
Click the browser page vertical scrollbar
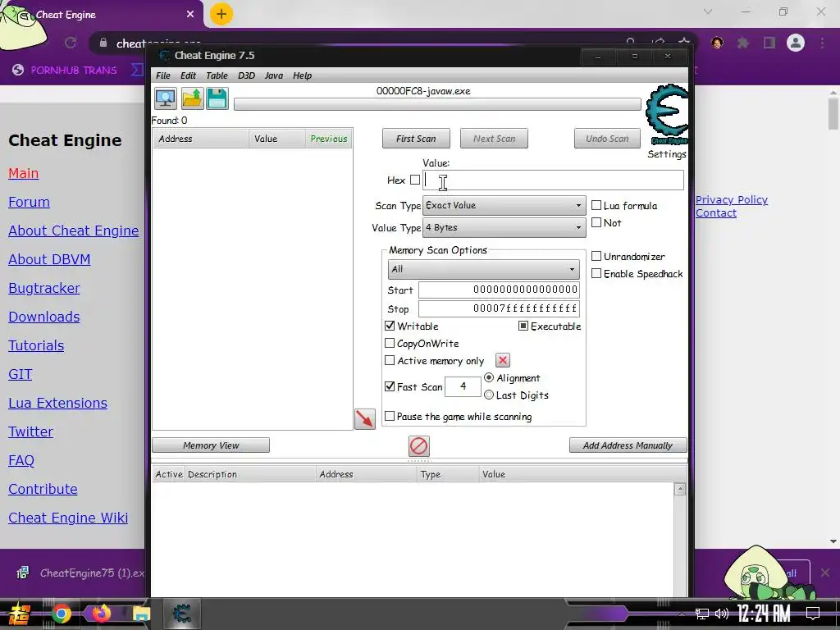833,113
